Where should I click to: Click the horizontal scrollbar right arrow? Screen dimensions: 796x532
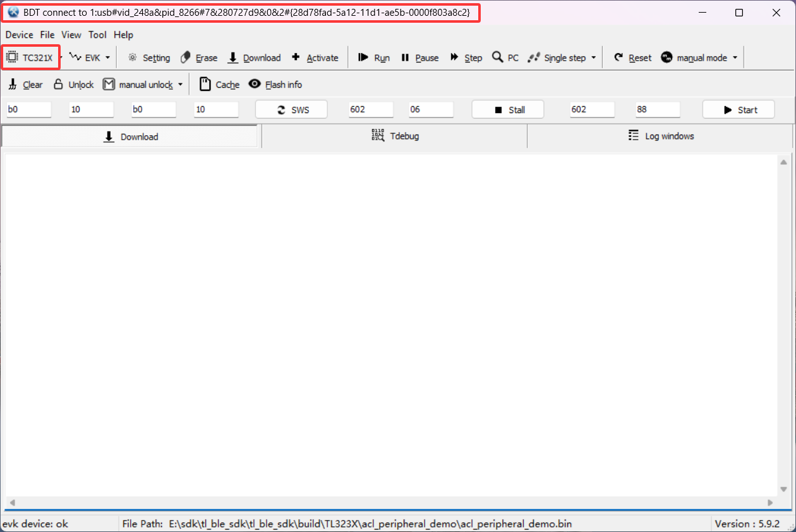pos(770,503)
